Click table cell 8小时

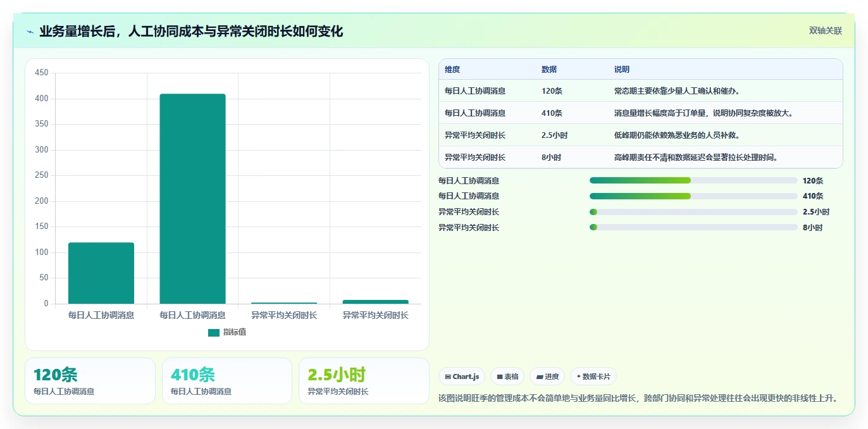[x=552, y=158]
